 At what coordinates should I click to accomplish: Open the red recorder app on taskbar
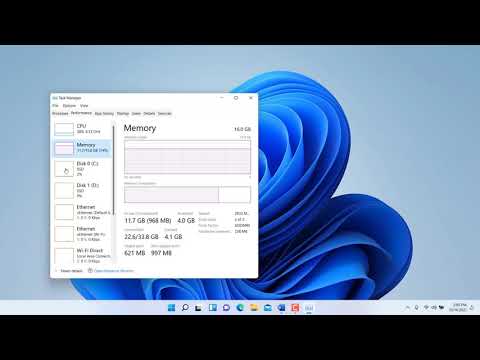pyautogui.click(x=295, y=308)
